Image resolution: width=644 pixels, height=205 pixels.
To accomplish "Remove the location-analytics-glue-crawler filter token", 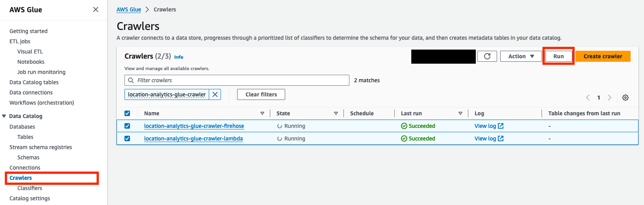I will 215,94.
